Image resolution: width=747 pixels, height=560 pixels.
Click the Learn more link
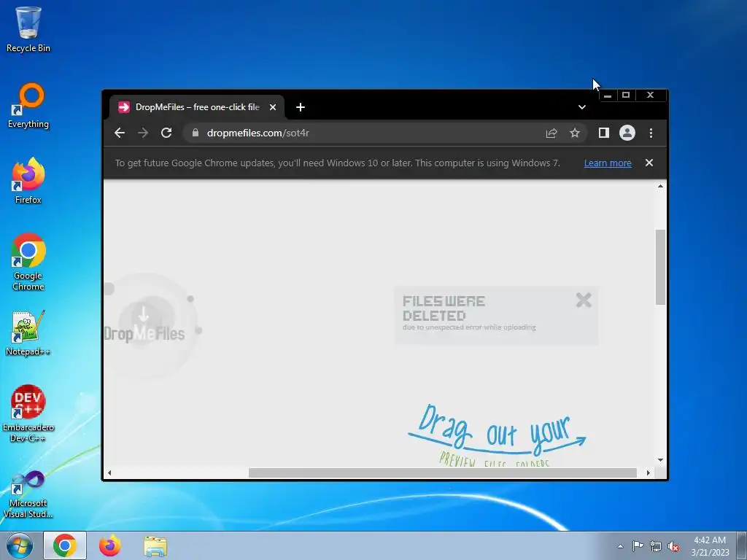pos(608,163)
